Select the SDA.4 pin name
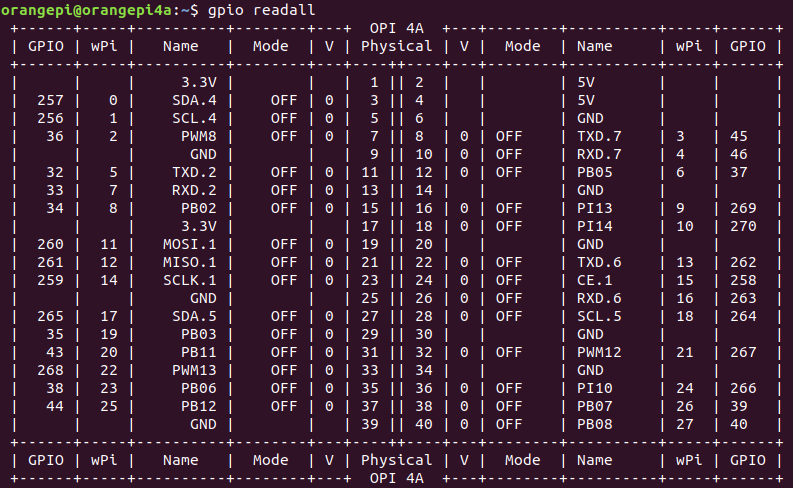The width and height of the screenshot is (793, 488). click(194, 101)
